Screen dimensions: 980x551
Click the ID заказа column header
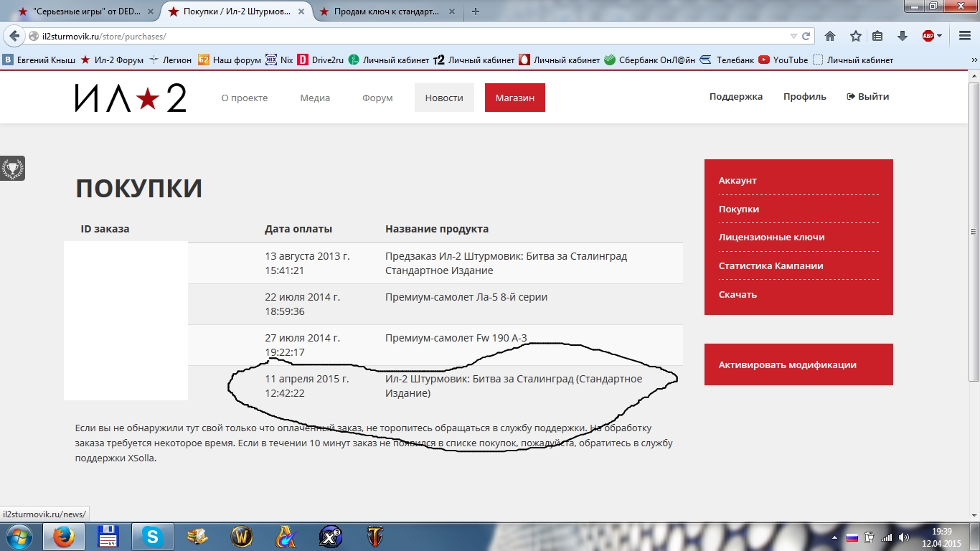(x=105, y=229)
